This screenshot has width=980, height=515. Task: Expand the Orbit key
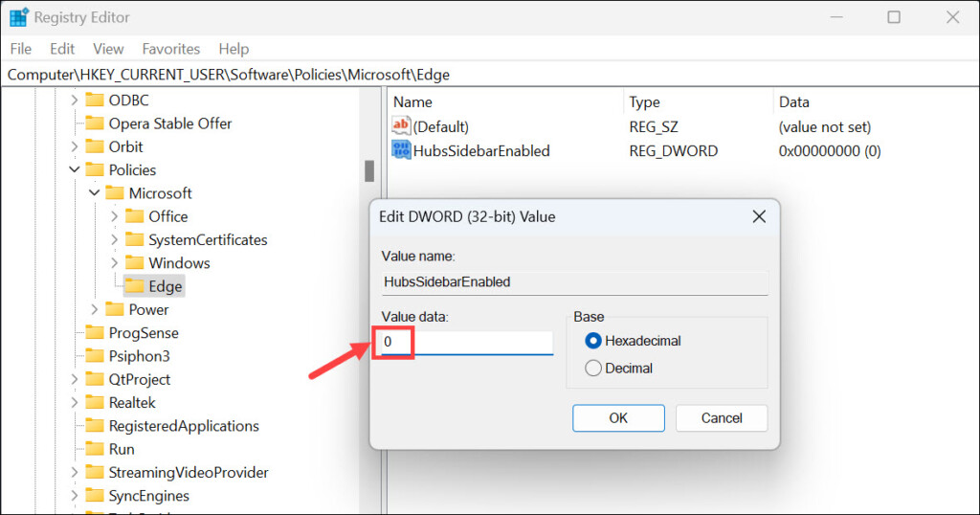click(75, 146)
